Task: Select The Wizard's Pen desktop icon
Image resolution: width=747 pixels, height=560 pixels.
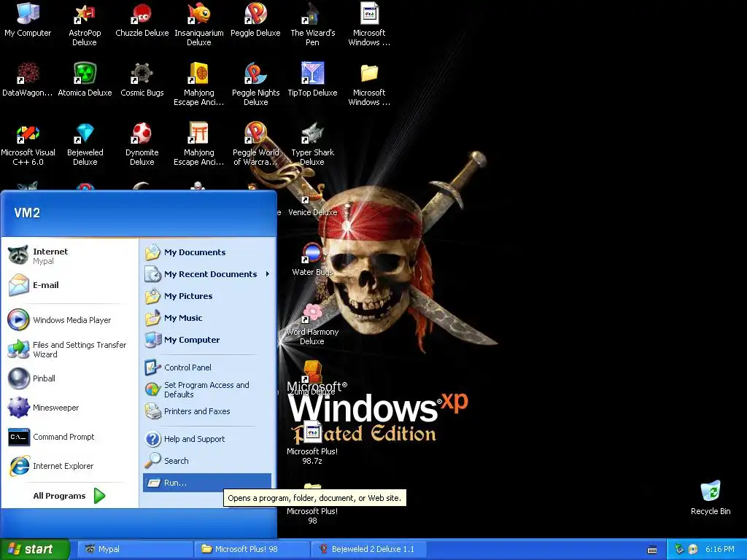Action: coord(312,24)
